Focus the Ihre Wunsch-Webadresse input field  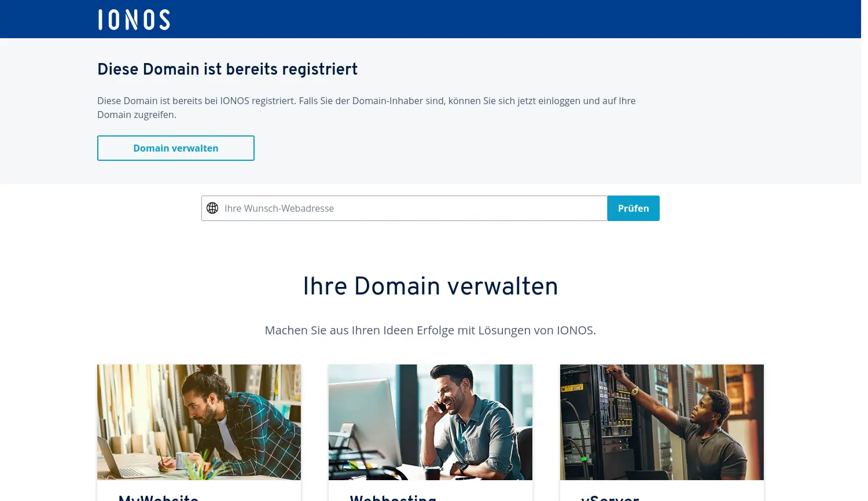tap(404, 208)
